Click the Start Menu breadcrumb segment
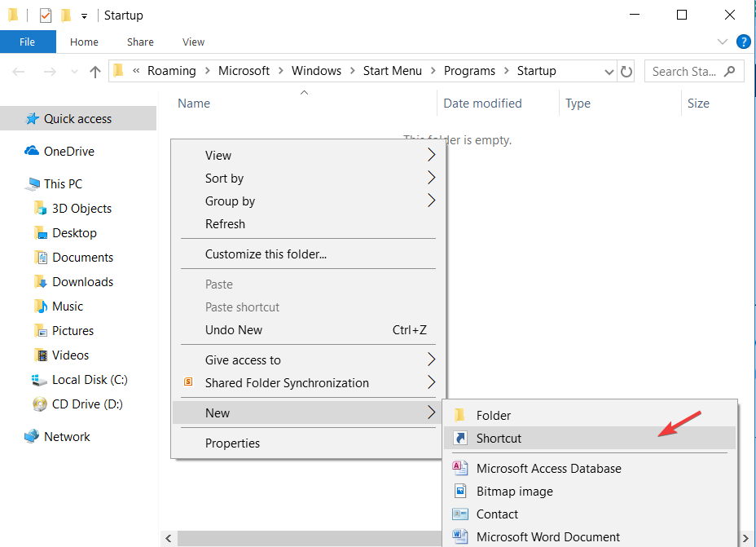 [392, 71]
